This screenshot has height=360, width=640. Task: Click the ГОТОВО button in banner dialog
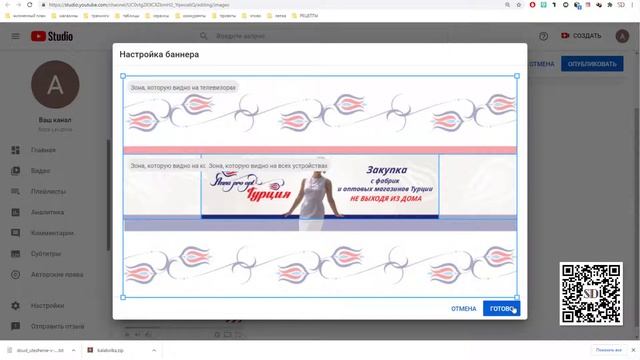click(x=501, y=309)
